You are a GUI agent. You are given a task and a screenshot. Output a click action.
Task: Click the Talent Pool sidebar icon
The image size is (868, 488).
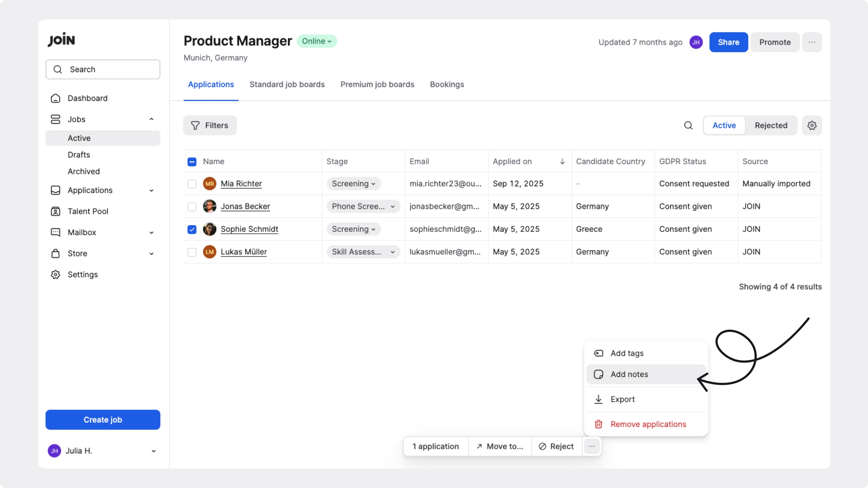(x=55, y=211)
